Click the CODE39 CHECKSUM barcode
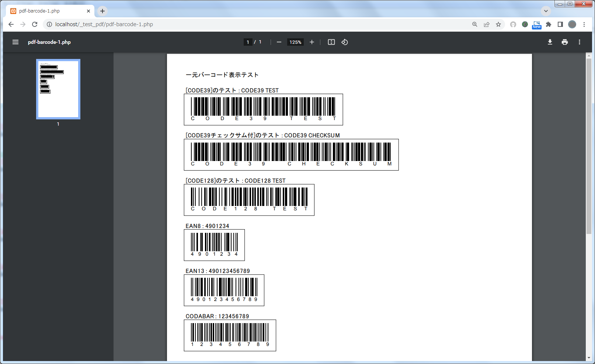Screen dimensions: 595x364 point(291,155)
